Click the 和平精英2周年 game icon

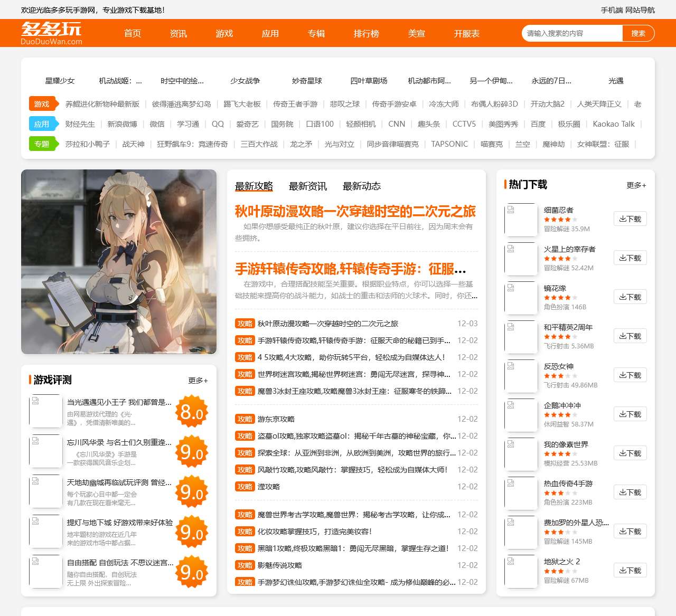coord(521,337)
